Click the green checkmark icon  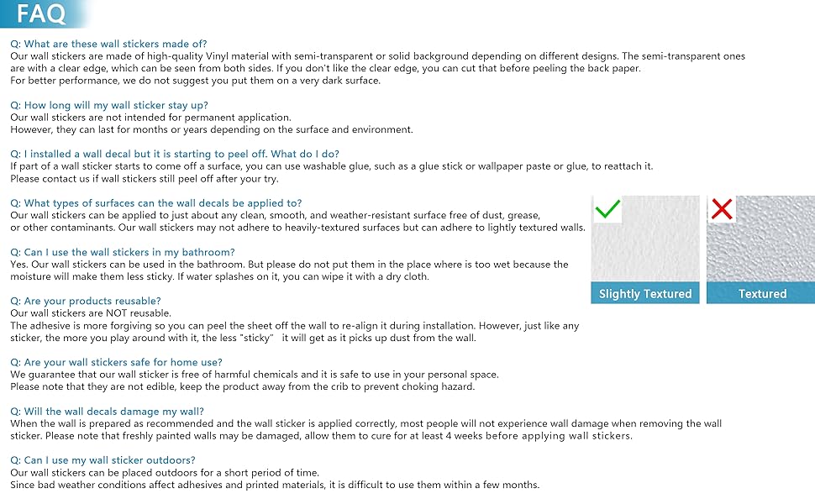click(x=607, y=209)
